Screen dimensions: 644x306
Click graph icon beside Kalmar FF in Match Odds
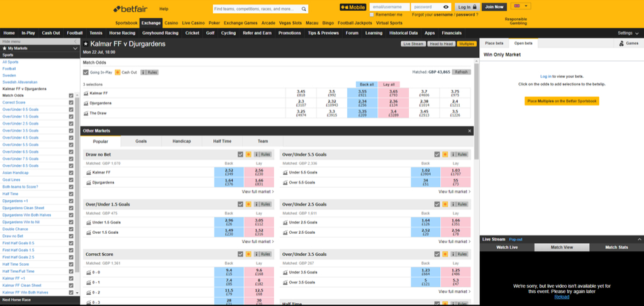[86, 93]
